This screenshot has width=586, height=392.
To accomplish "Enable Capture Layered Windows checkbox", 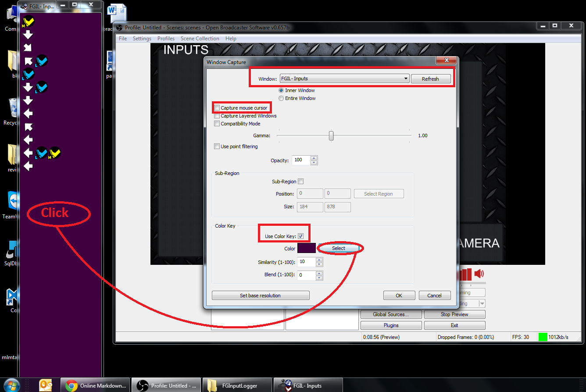I will pyautogui.click(x=217, y=116).
